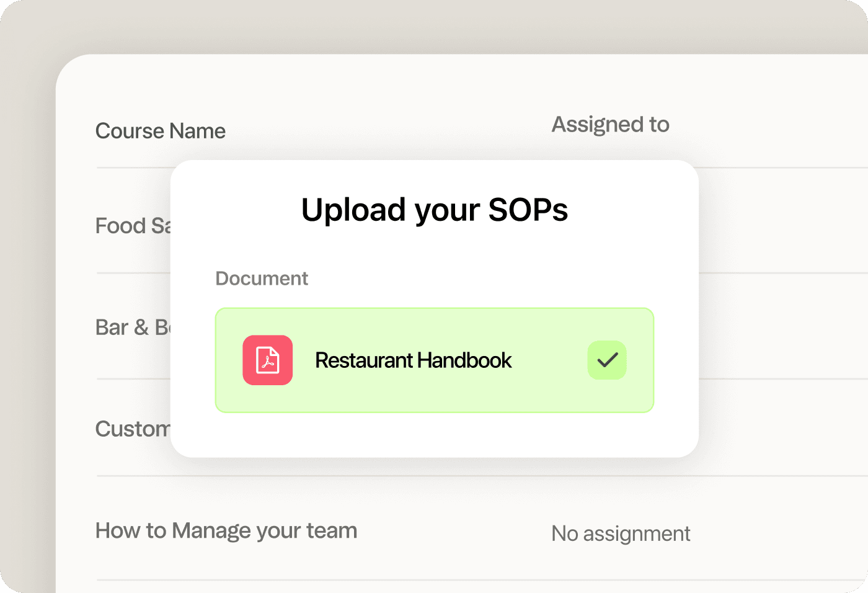The width and height of the screenshot is (868, 593).
Task: Select the Restaurant Handbook document name
Action: [x=413, y=360]
